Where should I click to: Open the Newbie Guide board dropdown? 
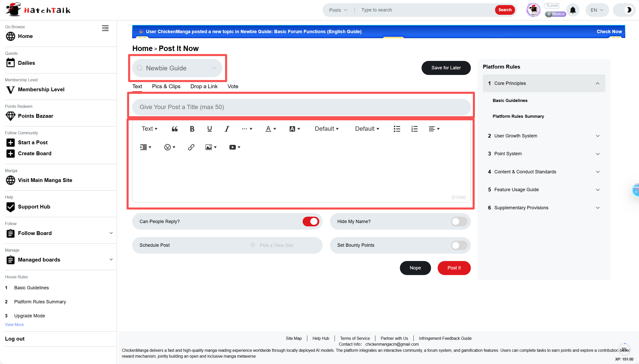(177, 68)
